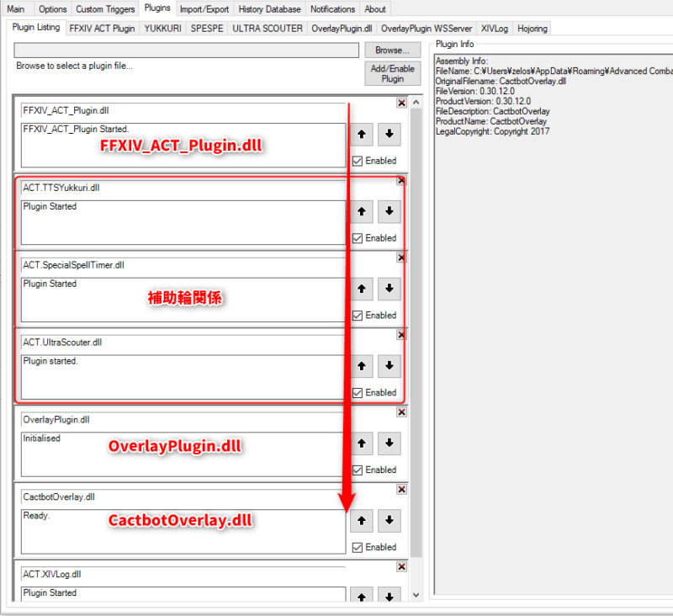Move ACT.TTSYukkuri.dll down in list

pos(389,211)
